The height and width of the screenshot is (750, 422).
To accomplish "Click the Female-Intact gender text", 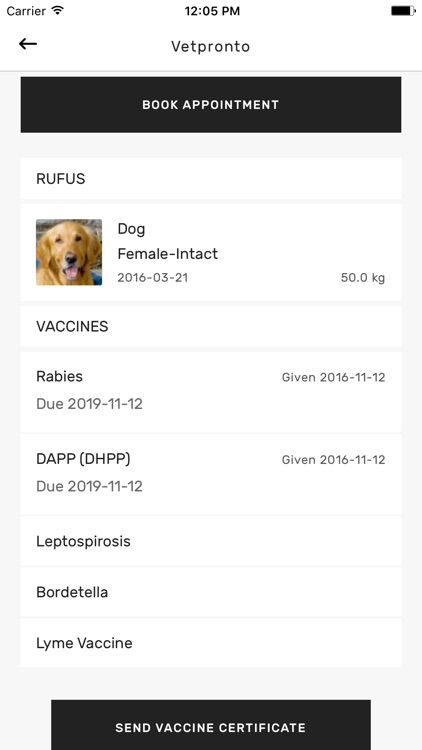I will point(167,254).
